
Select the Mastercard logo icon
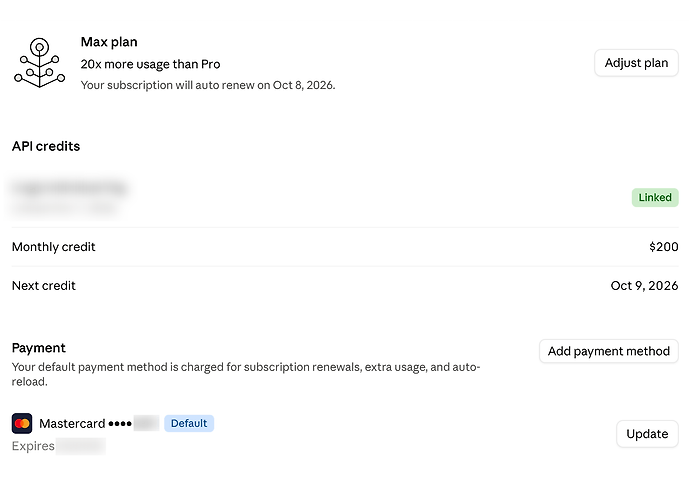coord(22,423)
